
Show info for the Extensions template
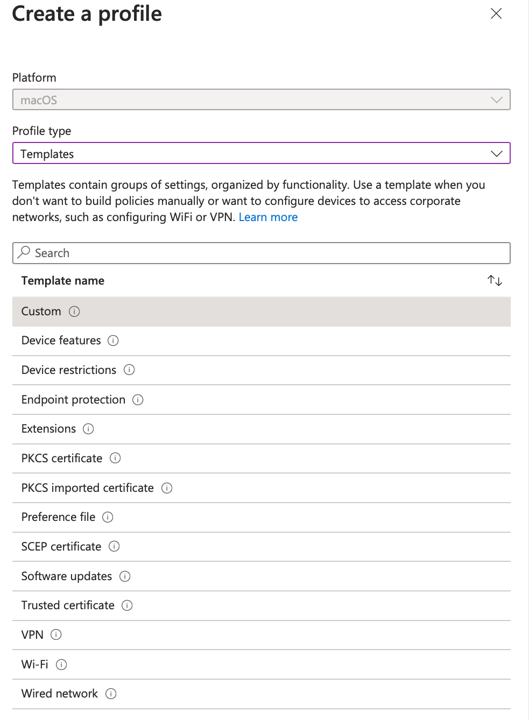click(x=88, y=429)
